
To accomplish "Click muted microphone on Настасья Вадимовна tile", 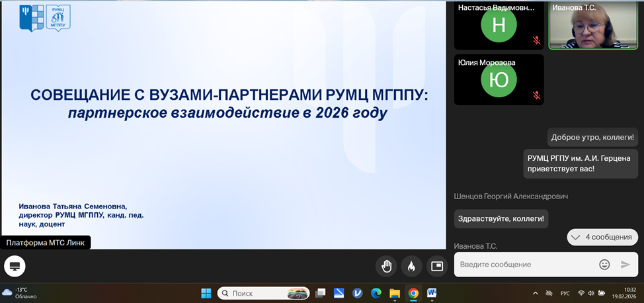I will 536,40.
